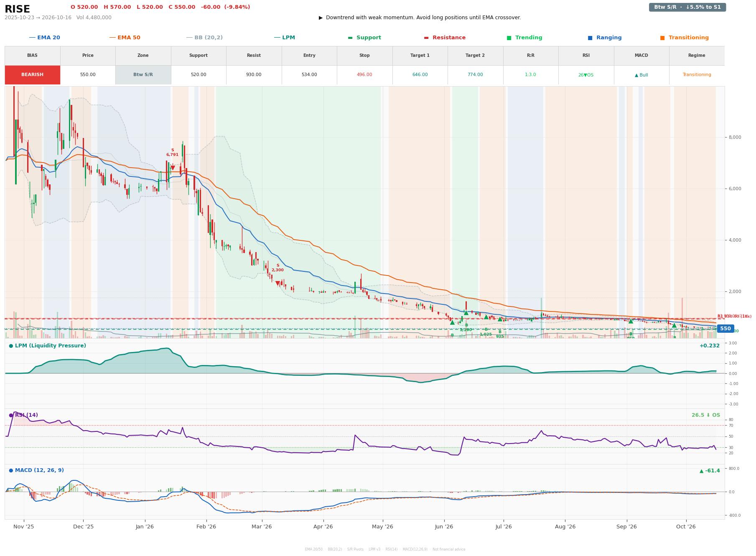
Task: Click the buy triangle above B 1,025
Action: [486, 317]
